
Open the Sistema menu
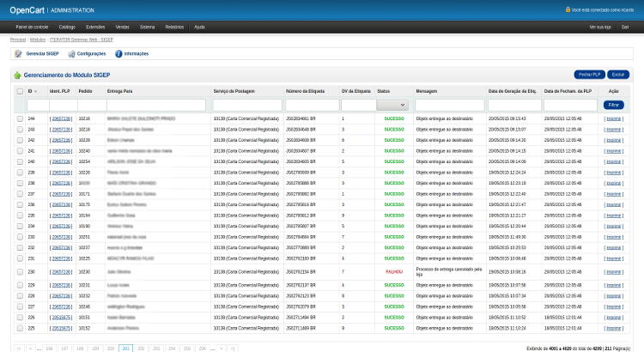tap(147, 27)
